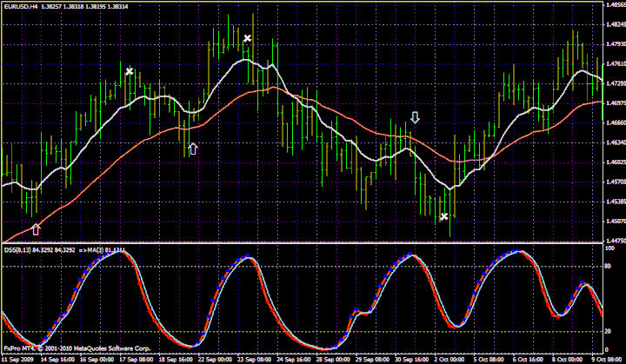Click the 1.48245 price axis label
The width and height of the screenshot is (626, 364).
(616, 24)
